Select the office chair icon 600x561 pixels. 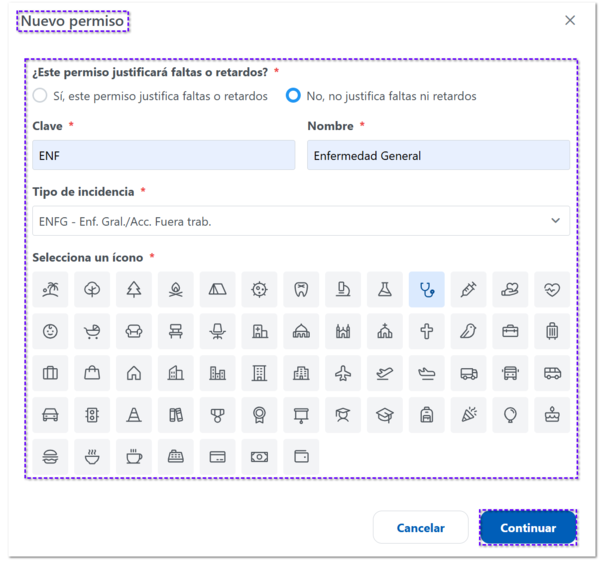click(217, 331)
